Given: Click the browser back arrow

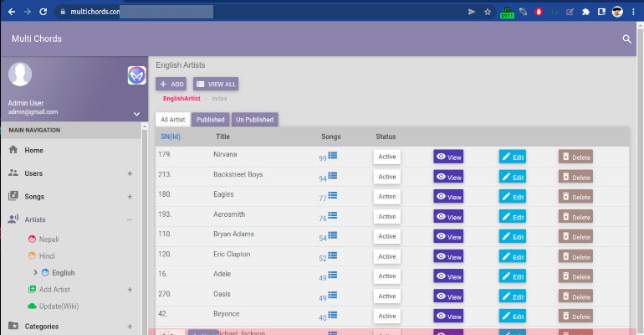Looking at the screenshot, I should click(x=12, y=12).
